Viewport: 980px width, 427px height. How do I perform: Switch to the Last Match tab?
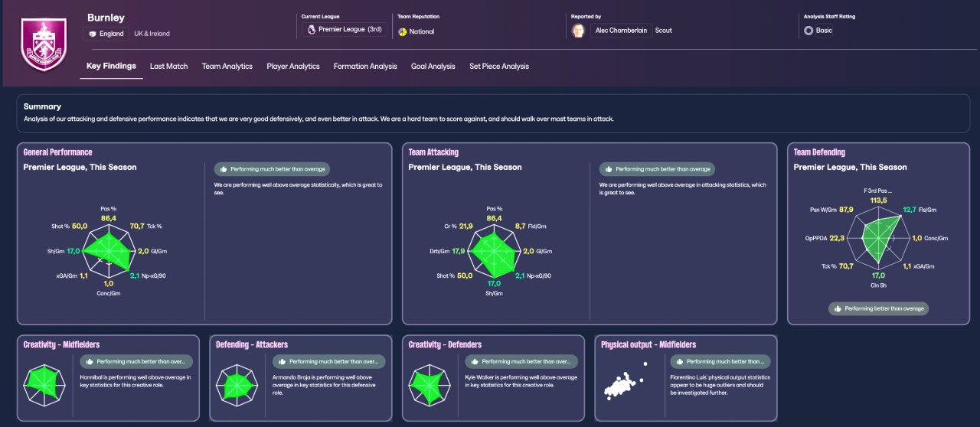coord(168,67)
